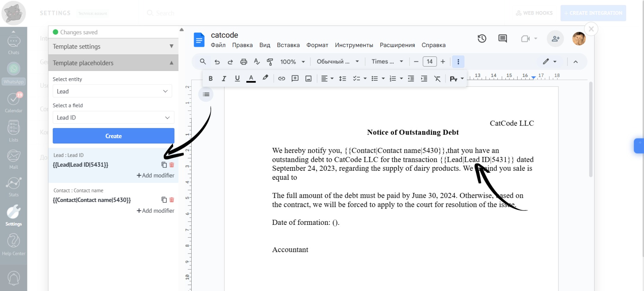The image size is (644, 291).
Task: Open the Lead ID field dropdown
Action: pyautogui.click(x=113, y=118)
